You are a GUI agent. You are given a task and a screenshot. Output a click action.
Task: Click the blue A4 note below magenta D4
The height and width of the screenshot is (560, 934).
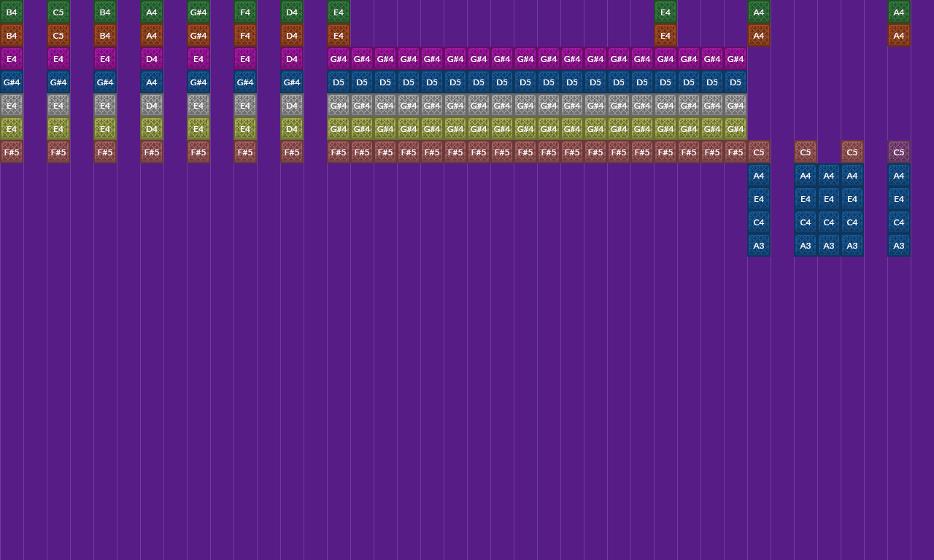pos(152,82)
